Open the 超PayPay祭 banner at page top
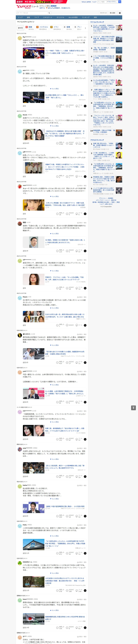The width and height of the screenshot is (138, 644). coord(41,2)
